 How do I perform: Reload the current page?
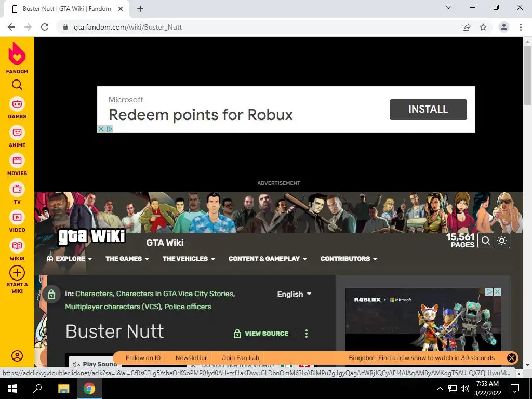(45, 27)
